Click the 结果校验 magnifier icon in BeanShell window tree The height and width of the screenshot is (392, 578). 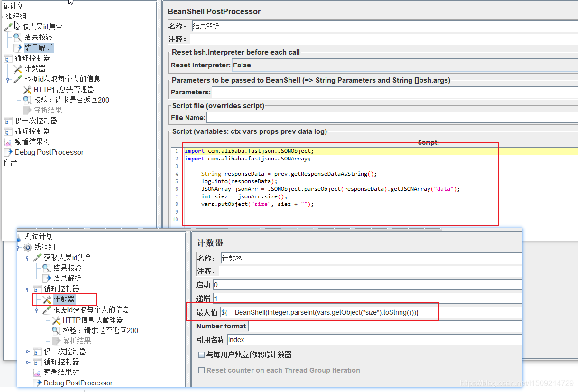tap(18, 37)
